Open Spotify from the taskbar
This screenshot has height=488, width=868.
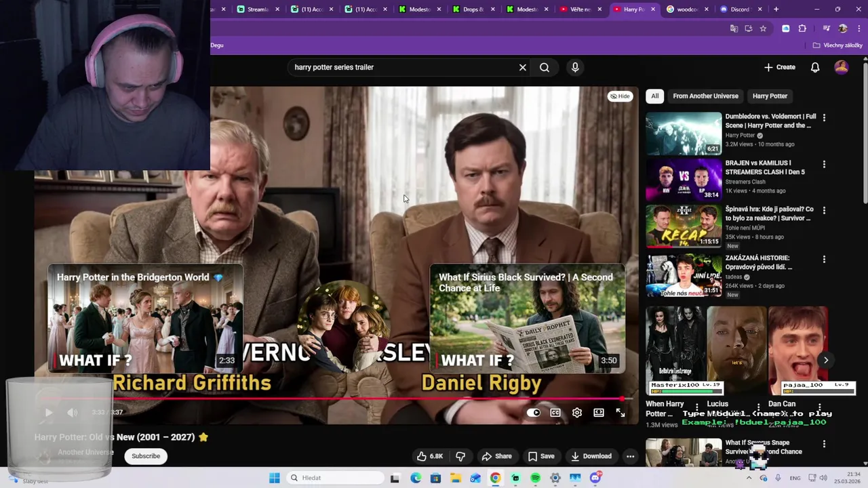click(x=535, y=478)
